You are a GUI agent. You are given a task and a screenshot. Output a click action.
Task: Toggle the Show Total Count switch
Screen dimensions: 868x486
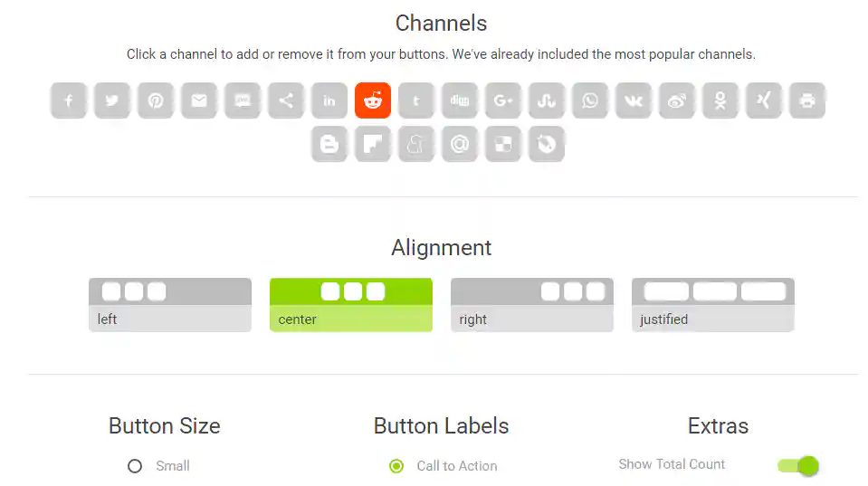pyautogui.click(x=797, y=465)
